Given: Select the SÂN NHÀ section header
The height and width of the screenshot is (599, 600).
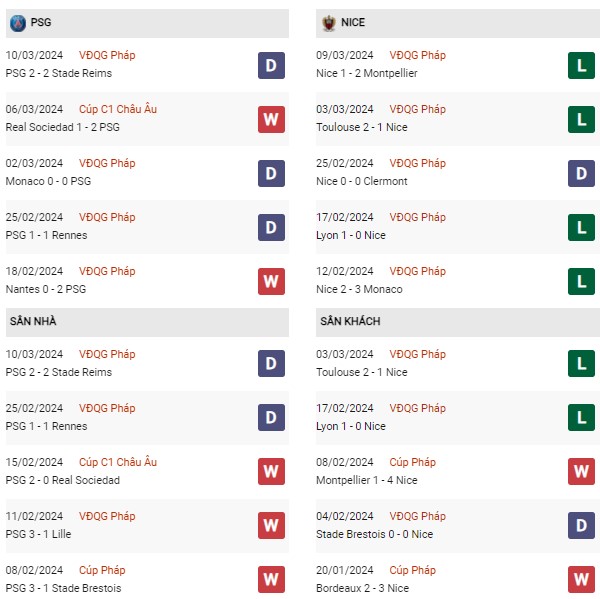Looking at the screenshot, I should pyautogui.click(x=147, y=322).
